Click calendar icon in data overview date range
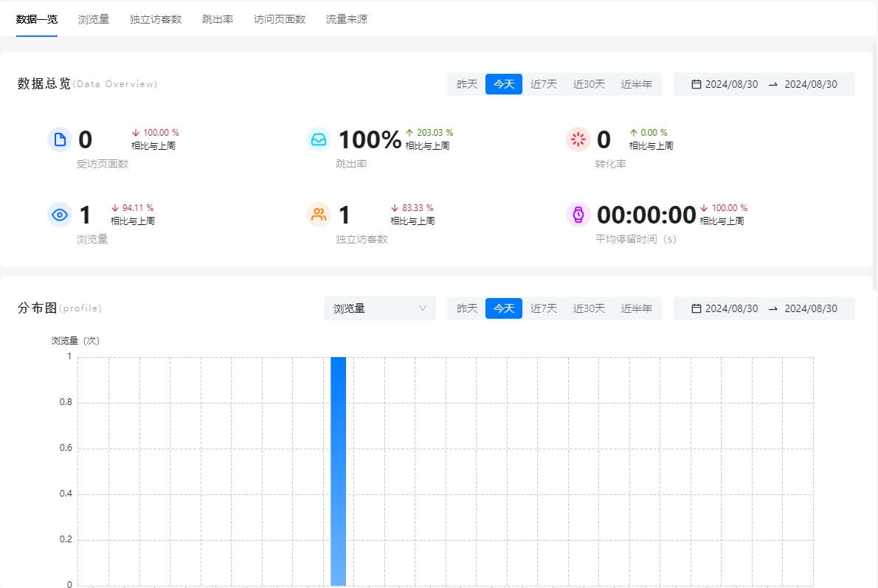Screen dimensions: 878x588 pos(696,84)
